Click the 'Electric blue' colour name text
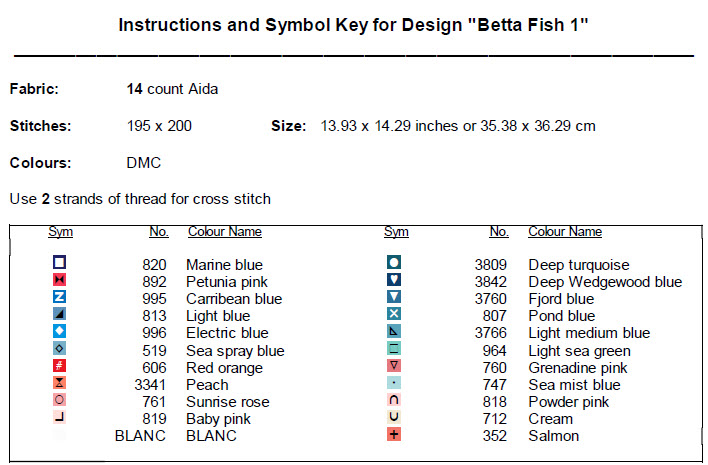The height and width of the screenshot is (465, 708). pos(227,333)
